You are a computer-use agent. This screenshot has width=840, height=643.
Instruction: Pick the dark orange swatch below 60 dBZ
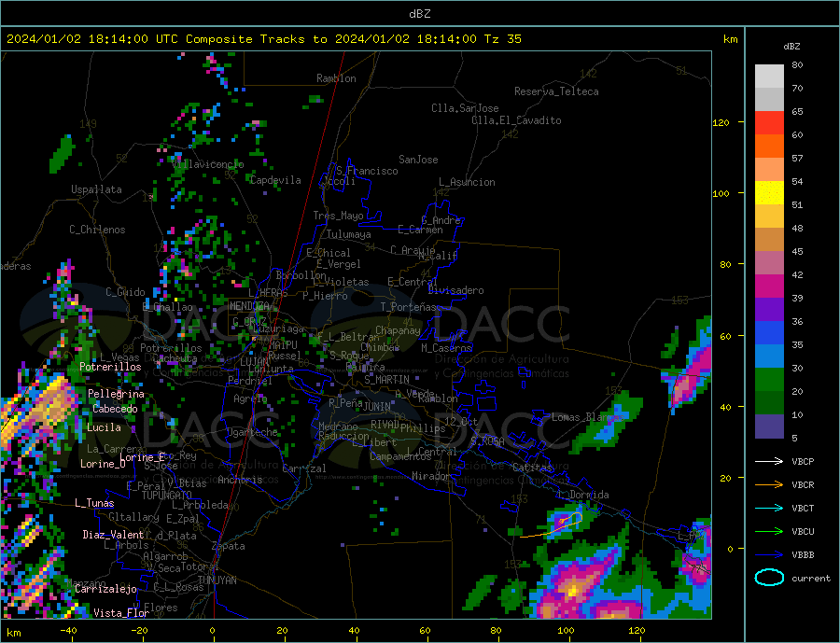point(769,147)
